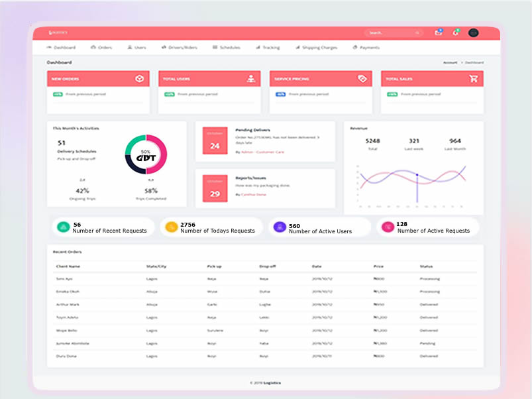The width and height of the screenshot is (532, 399).
Task: Click the green Recent Requests circle icon
Action: click(x=63, y=227)
